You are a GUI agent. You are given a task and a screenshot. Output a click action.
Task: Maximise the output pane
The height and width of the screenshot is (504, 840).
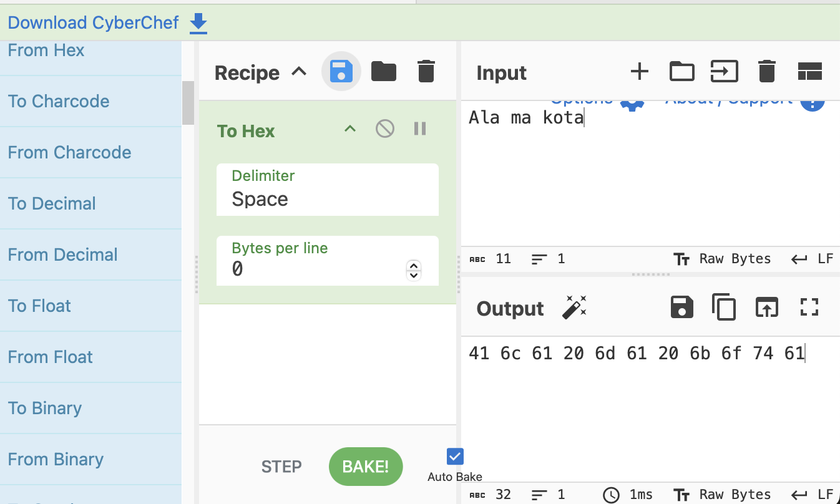coord(809,306)
